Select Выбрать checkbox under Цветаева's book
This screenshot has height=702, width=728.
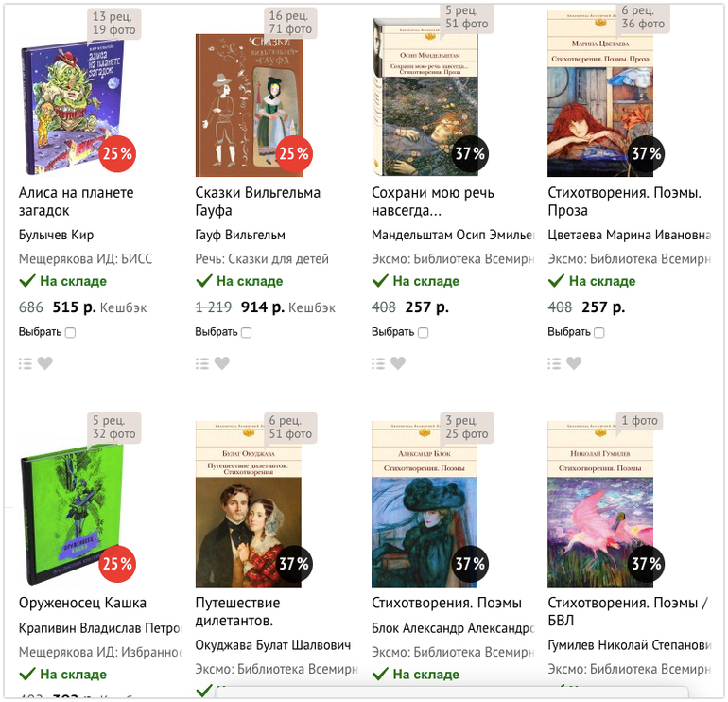pos(599,333)
